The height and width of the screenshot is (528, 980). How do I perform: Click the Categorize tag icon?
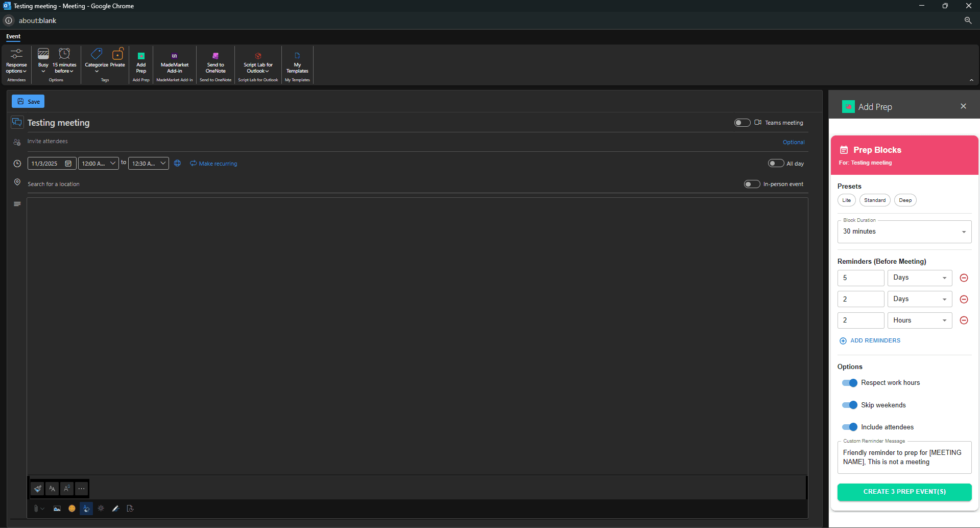point(97,54)
